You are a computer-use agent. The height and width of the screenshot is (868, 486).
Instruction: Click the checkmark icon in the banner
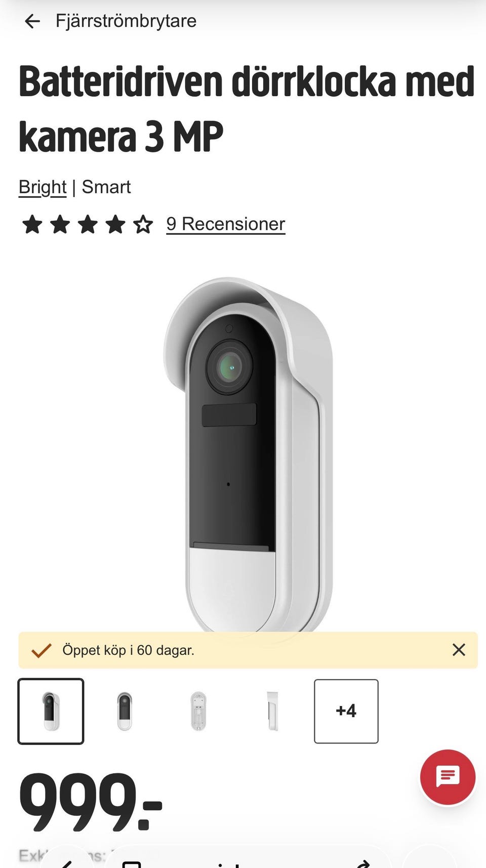[42, 650]
